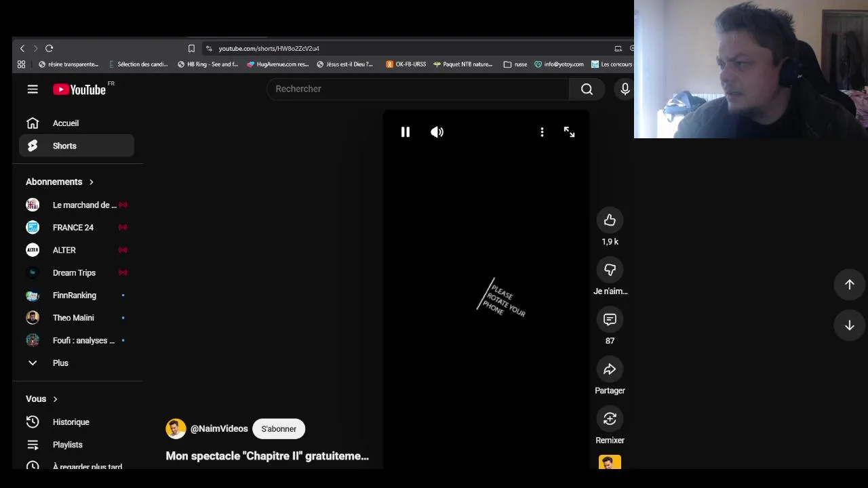Click the 'PLEASE ROTATE YOUR PHONE' video area

tap(501, 298)
